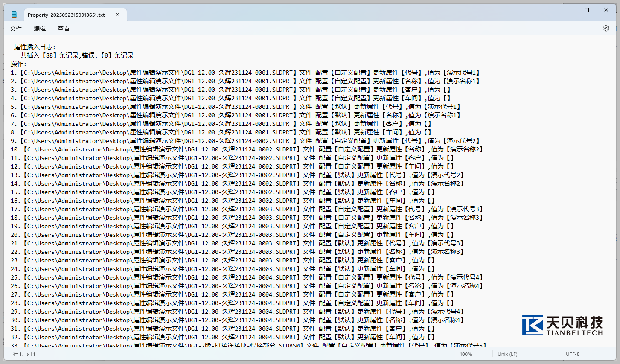Open the 编辑 menu
620x364 pixels.
click(40, 29)
